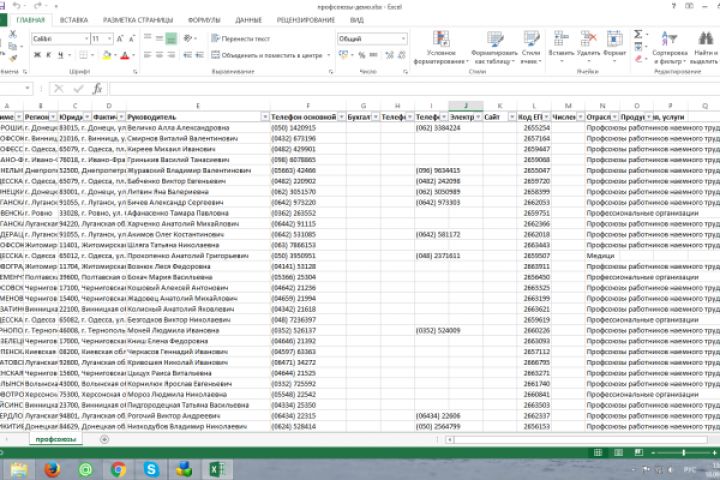720x480 pixels.
Task: Switch to the ДАННЫЕ ribbon tab
Action: coord(248,20)
